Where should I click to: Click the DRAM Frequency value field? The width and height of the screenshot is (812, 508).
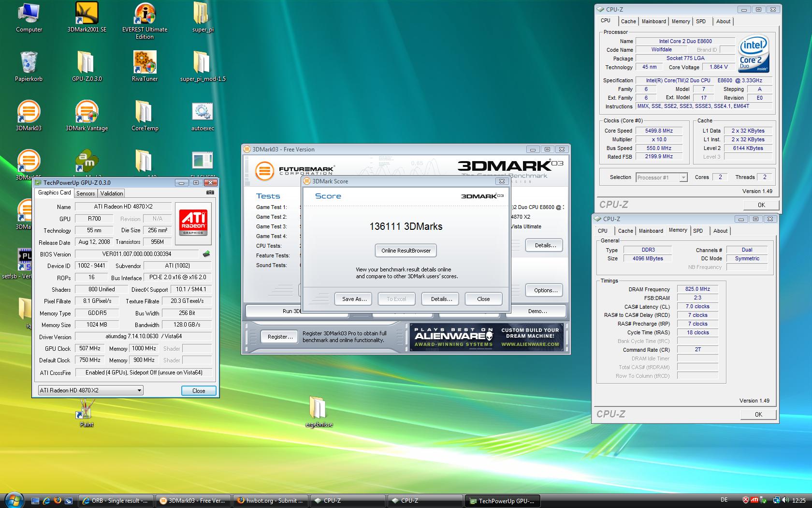click(x=697, y=289)
